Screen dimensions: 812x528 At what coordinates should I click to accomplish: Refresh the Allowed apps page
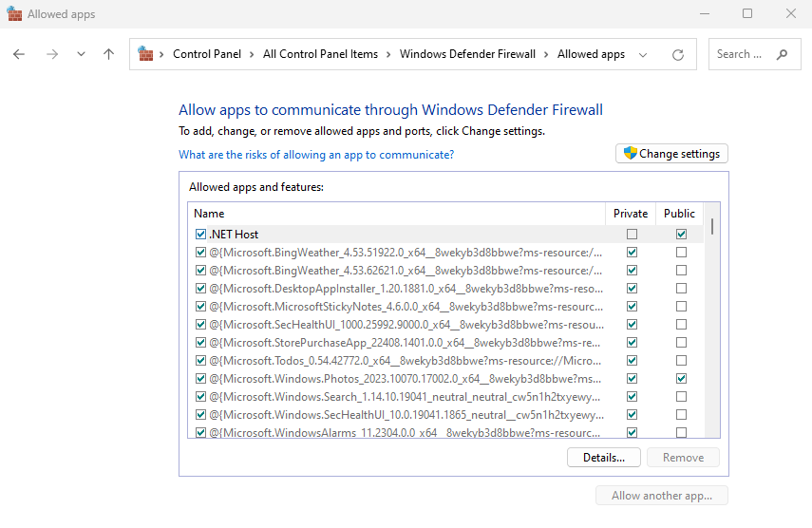point(677,54)
